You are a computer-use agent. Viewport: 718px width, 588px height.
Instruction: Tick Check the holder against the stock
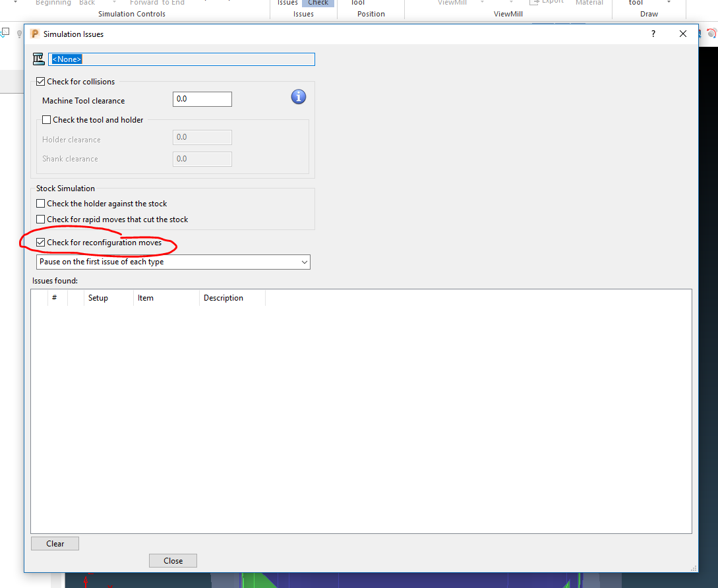point(40,203)
